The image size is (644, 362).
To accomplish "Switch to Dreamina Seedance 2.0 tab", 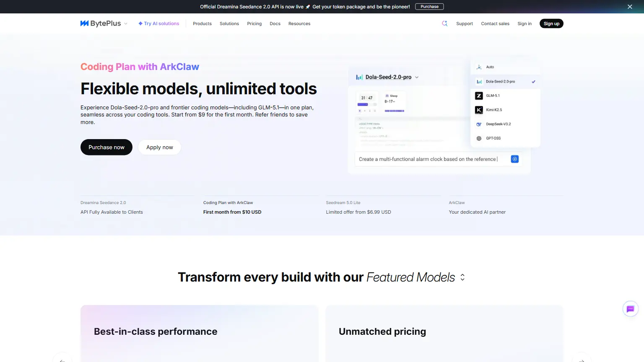I will (138, 207).
